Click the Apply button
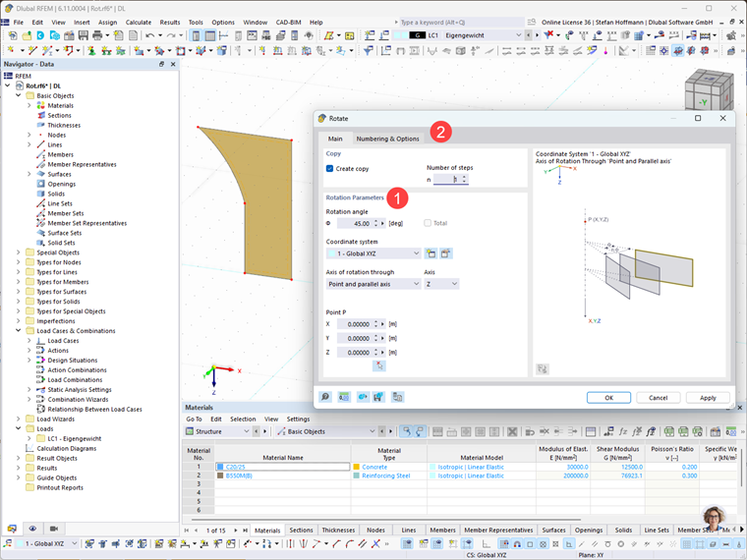 coord(708,398)
